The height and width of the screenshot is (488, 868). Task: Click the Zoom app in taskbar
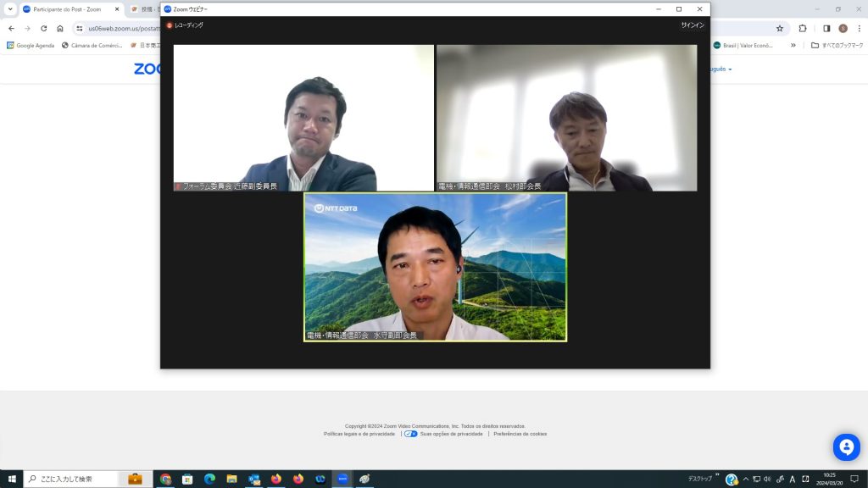click(342, 479)
